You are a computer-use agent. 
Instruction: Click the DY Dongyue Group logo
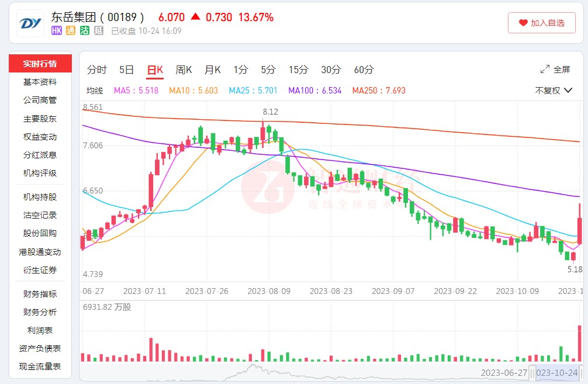click(30, 23)
